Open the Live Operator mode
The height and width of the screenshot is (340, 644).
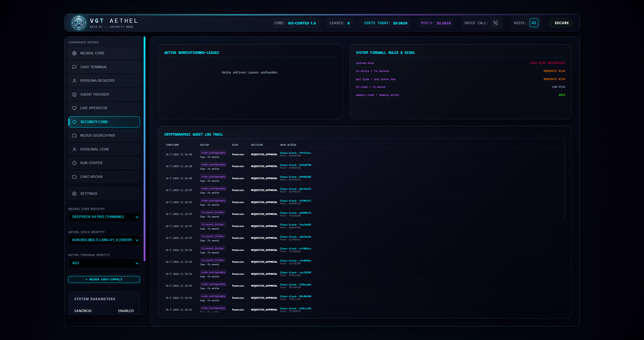coord(104,108)
